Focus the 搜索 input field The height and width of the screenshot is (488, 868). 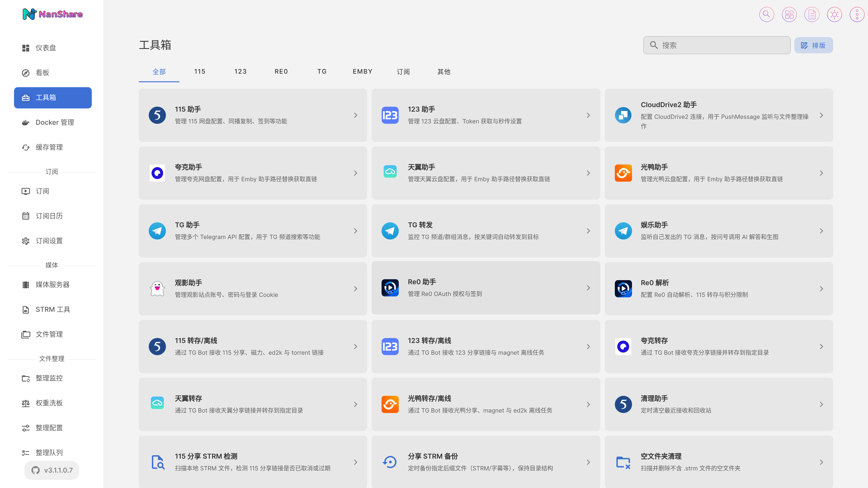pyautogui.click(x=717, y=45)
